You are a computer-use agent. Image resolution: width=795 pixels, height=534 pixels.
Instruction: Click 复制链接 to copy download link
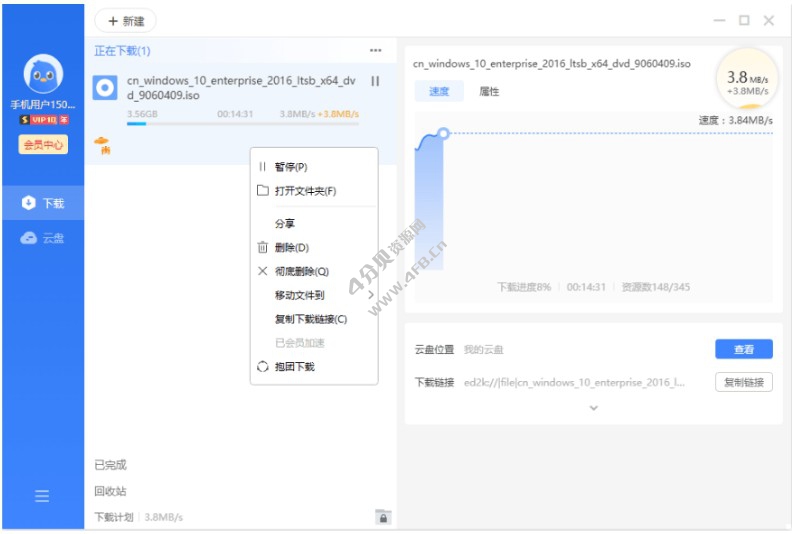click(744, 382)
